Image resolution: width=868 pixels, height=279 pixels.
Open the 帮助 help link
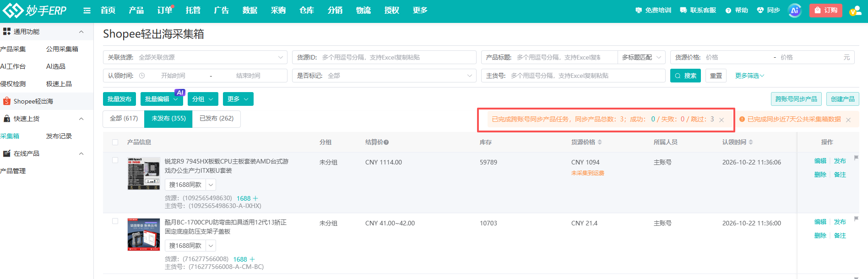point(737,10)
